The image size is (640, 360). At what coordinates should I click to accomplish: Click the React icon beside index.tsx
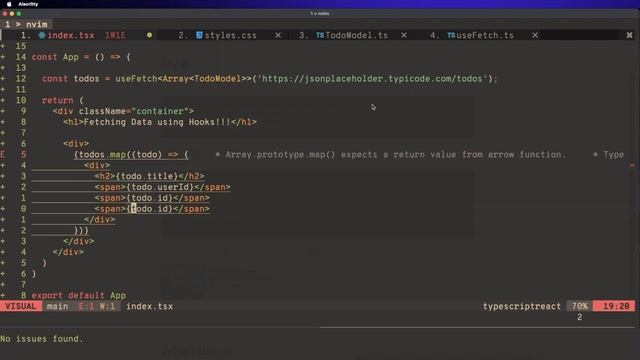coord(42,36)
